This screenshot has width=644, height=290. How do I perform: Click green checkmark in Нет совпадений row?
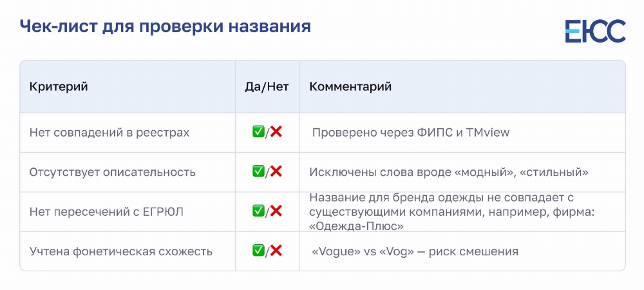258,132
